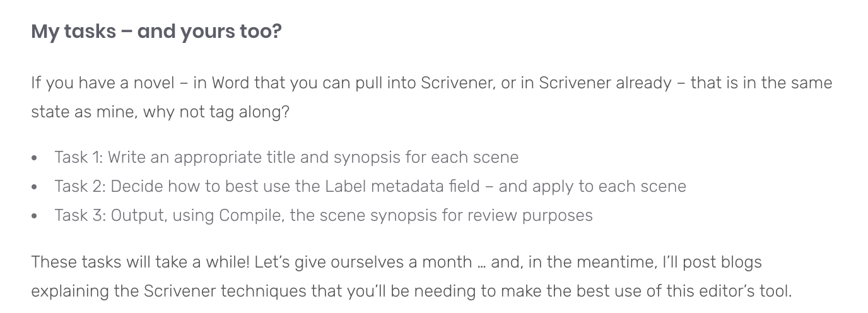
Task: Select the "Task 3:" label text
Action: point(79,215)
